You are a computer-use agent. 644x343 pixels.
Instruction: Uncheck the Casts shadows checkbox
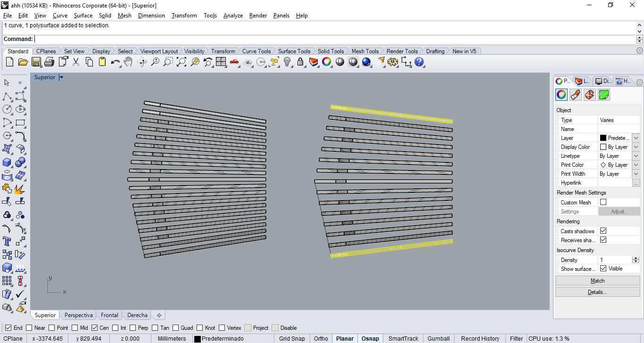point(603,231)
